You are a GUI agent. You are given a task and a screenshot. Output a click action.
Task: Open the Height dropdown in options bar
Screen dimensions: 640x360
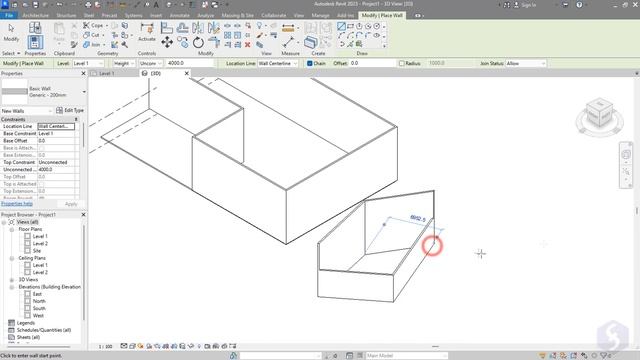[x=124, y=63]
